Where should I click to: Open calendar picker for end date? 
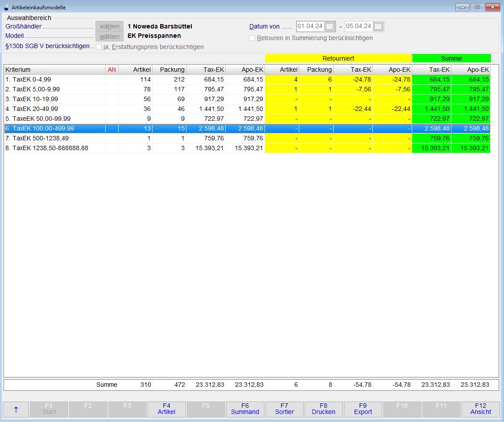pos(378,27)
